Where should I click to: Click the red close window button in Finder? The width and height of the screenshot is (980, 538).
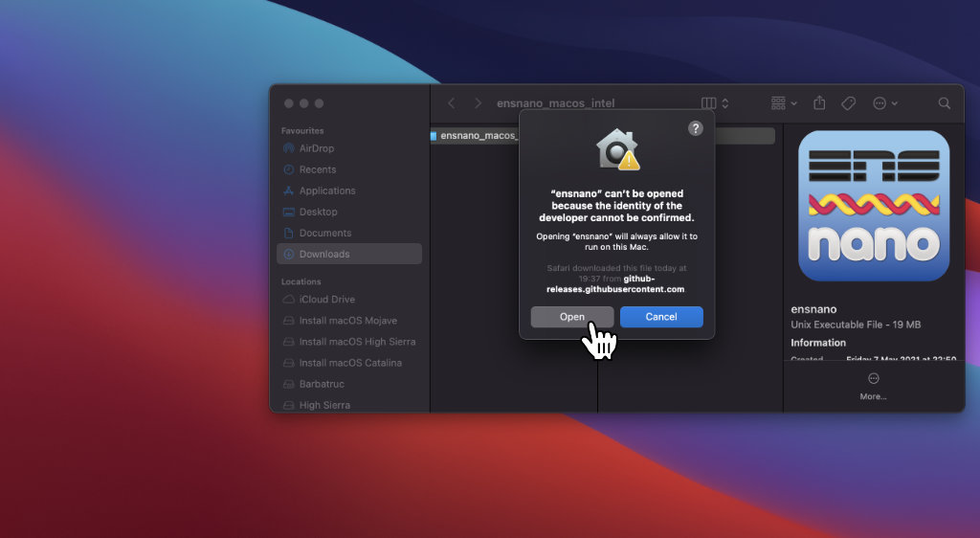(x=288, y=103)
